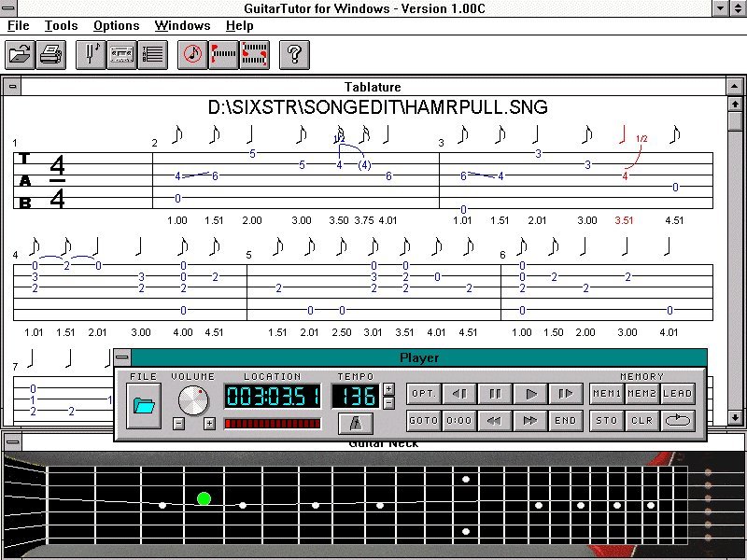Screen dimensions: 747x560
Task: Open help with question mark icon
Action: pyautogui.click(x=294, y=55)
